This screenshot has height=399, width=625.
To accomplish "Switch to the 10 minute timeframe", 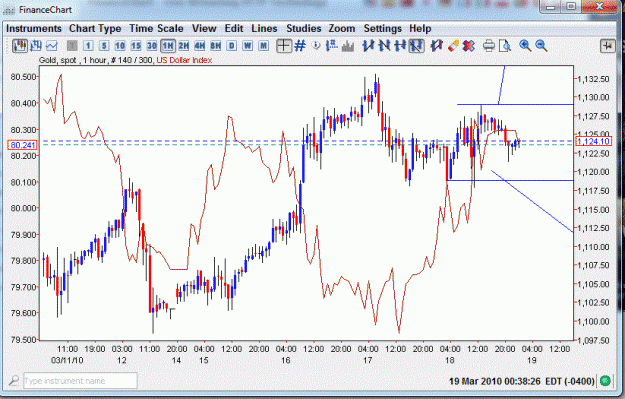I will 120,46.
